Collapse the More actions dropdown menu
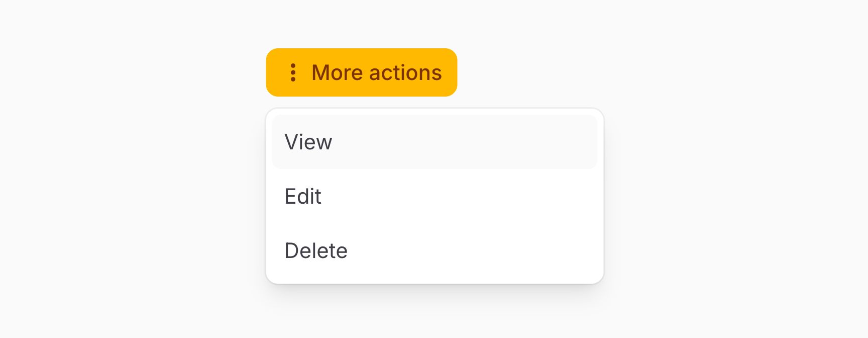This screenshot has width=868, height=338. (x=361, y=72)
